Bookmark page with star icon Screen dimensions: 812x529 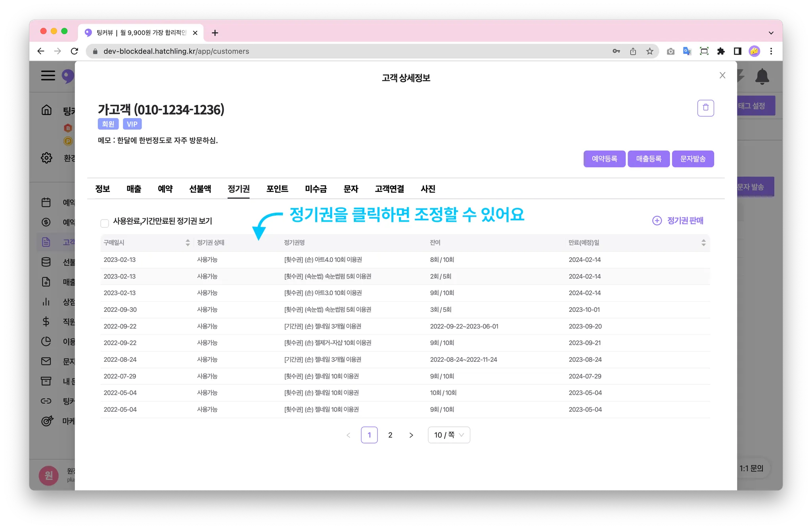[x=649, y=51]
